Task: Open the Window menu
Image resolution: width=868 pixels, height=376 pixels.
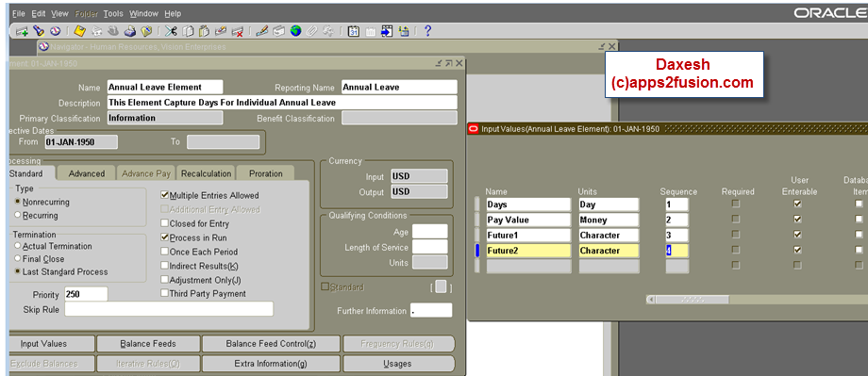Action: click(x=144, y=13)
